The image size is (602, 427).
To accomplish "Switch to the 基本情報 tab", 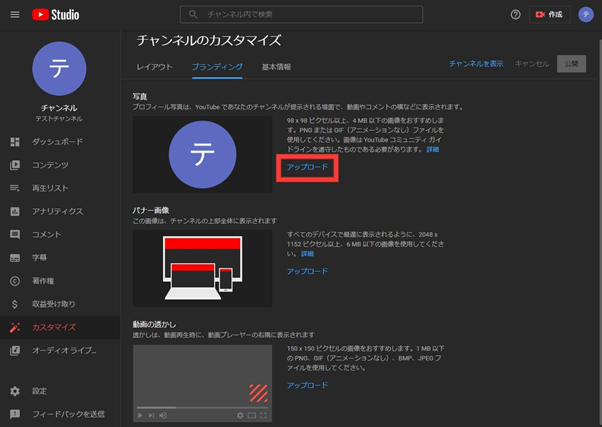I will (276, 67).
